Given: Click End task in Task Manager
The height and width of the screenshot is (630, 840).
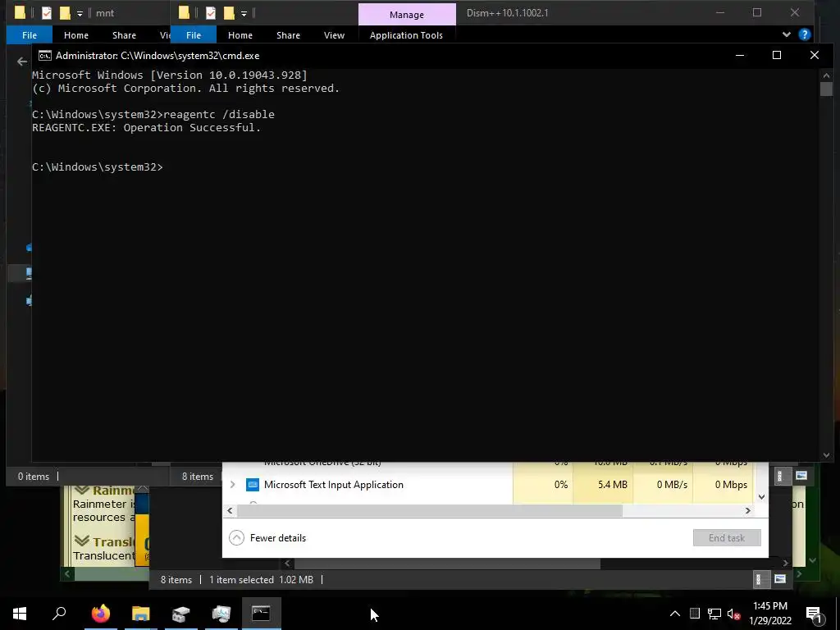Looking at the screenshot, I should tap(727, 538).
